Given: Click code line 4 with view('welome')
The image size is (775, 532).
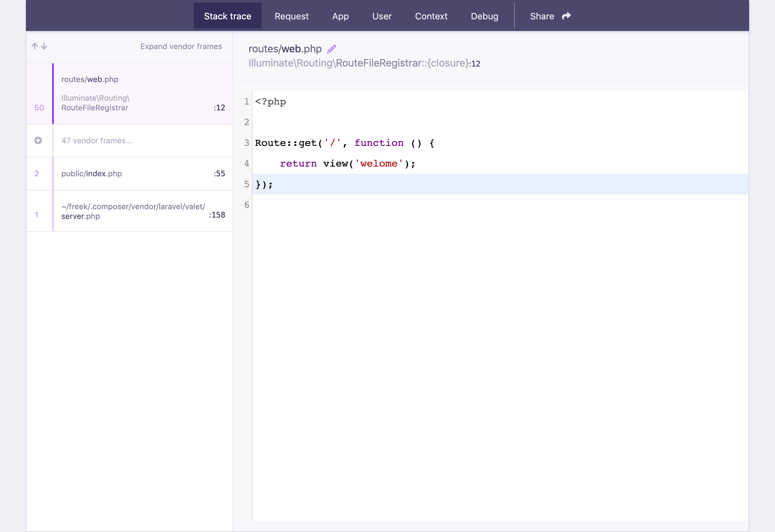Looking at the screenshot, I should pyautogui.click(x=347, y=164).
